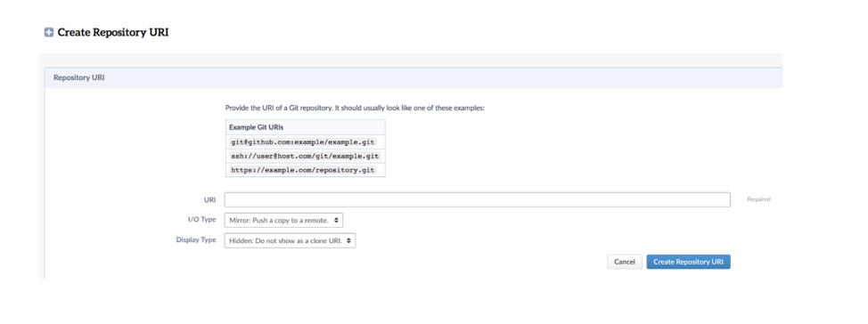Open the Display Type Hidden dropdown
The width and height of the screenshot is (868, 324).
[290, 241]
